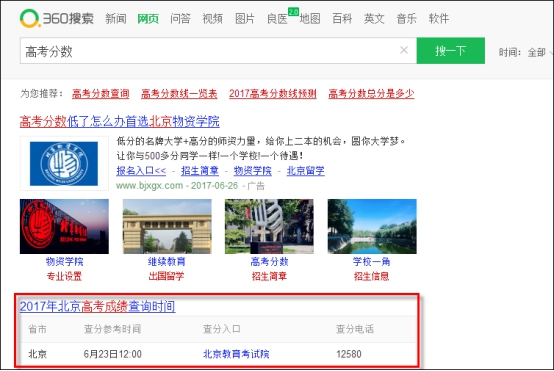
Task: Open the 高考分数低了怎么办 ad headline
Action: coord(119,122)
